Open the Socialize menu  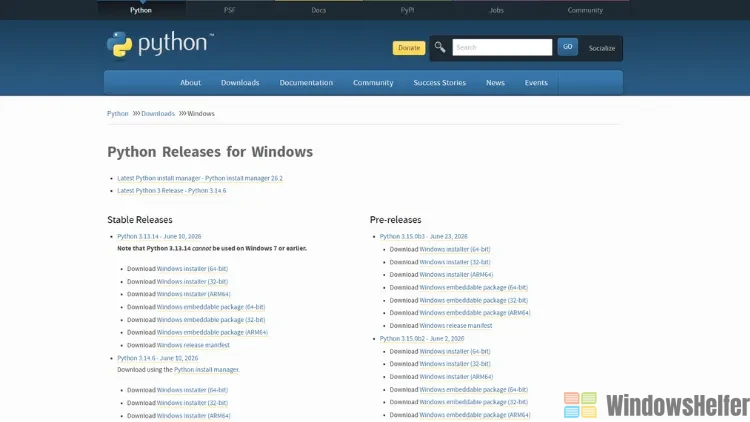tap(602, 48)
